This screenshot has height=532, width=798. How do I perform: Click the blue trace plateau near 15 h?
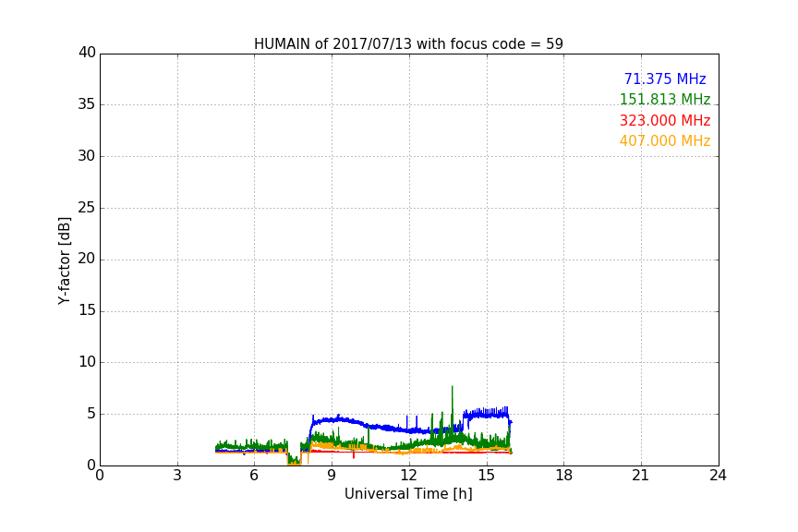[486, 414]
